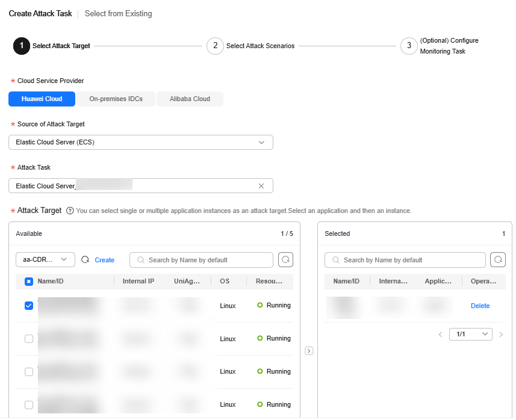Switch to Select from Existing tab

[x=119, y=14]
